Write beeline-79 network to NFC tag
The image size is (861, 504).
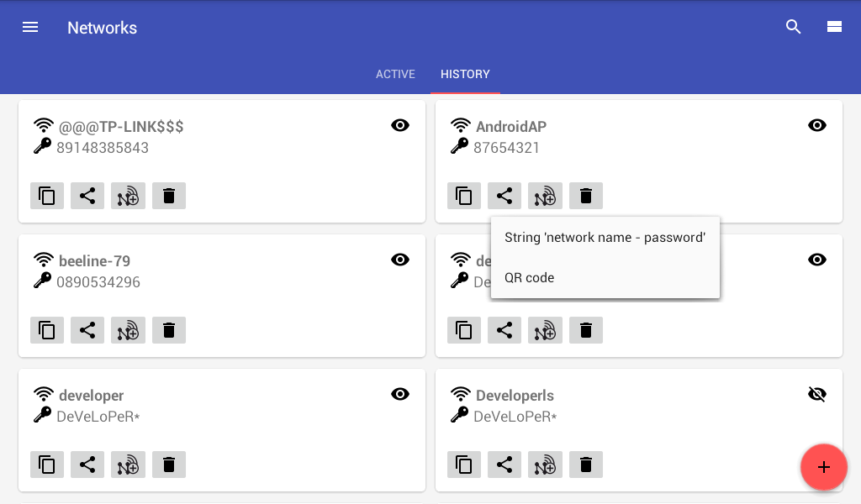128,330
